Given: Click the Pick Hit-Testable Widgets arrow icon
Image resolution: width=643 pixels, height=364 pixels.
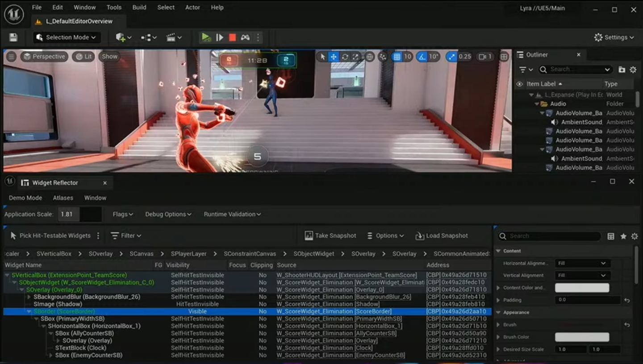Looking at the screenshot, I should click(13, 236).
